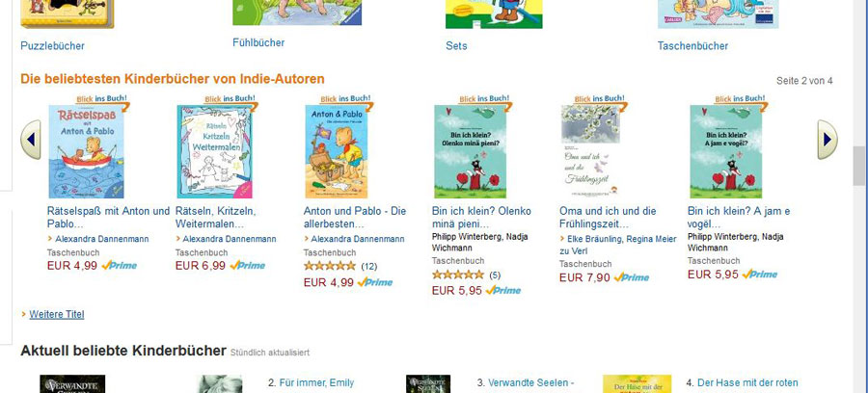868x393 pixels.
Task: Advance carousel with the right arrow button
Action: [827, 140]
